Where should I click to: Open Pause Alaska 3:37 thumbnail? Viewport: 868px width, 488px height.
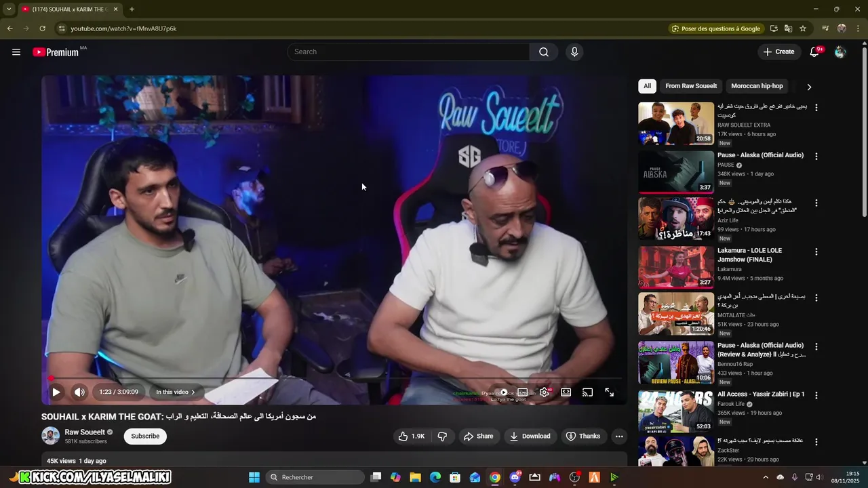tap(676, 172)
